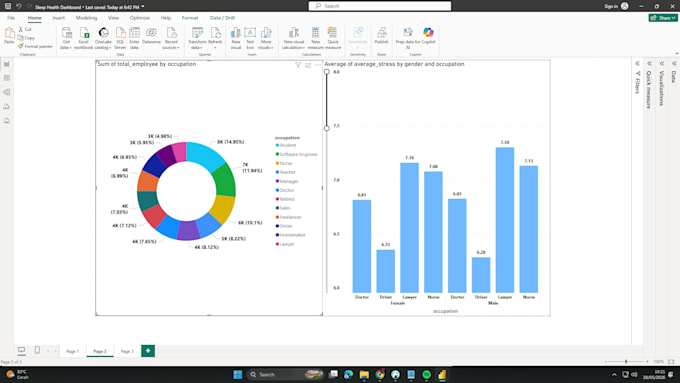
Task: Click the title bar Search field
Action: 379,6
